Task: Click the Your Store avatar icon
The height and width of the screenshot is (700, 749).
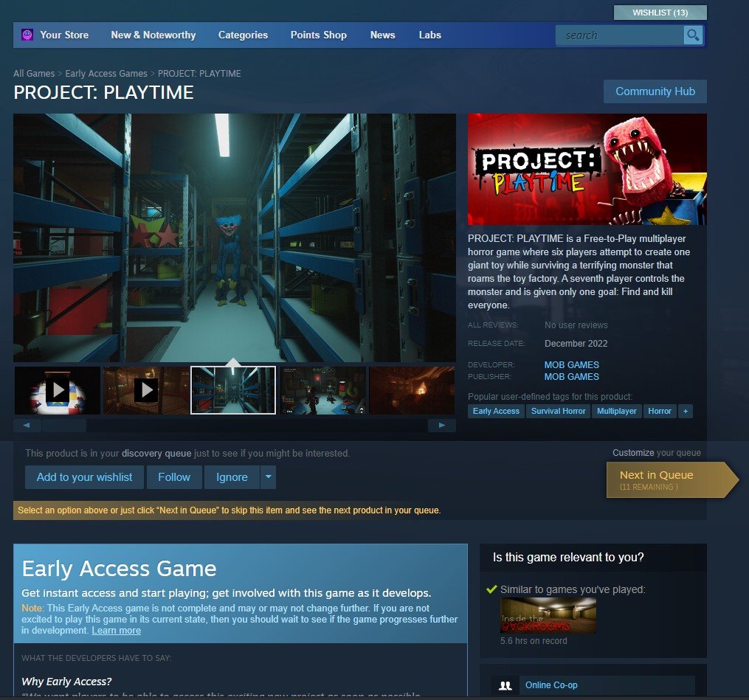Action: tap(27, 35)
